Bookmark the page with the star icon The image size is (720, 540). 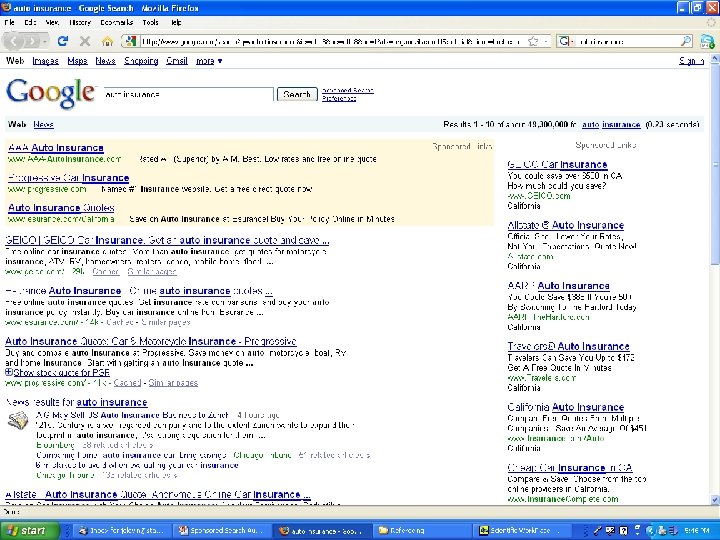click(x=533, y=41)
